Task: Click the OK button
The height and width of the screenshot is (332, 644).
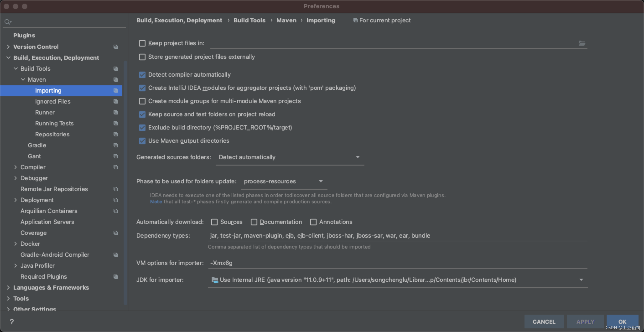Action: click(x=622, y=322)
